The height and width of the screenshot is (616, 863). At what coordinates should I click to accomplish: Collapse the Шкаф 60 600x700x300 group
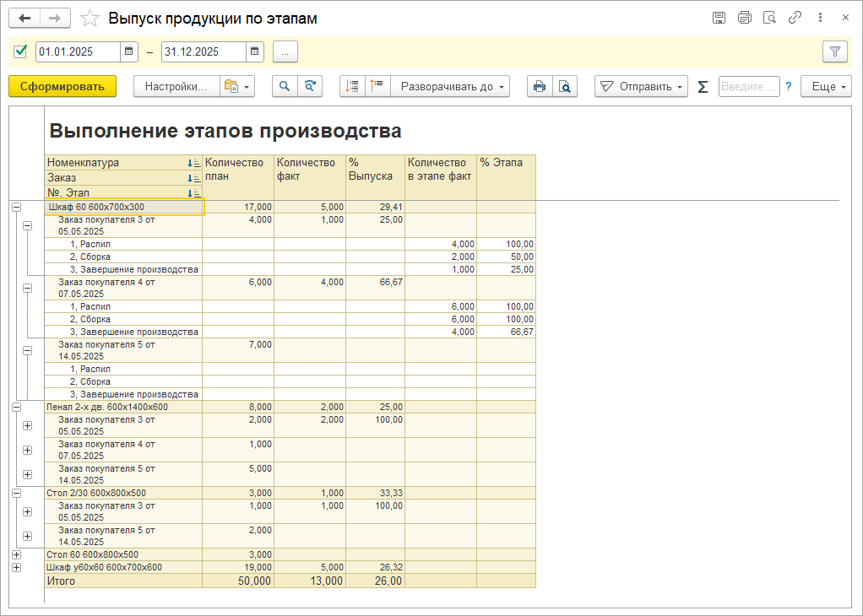(17, 208)
